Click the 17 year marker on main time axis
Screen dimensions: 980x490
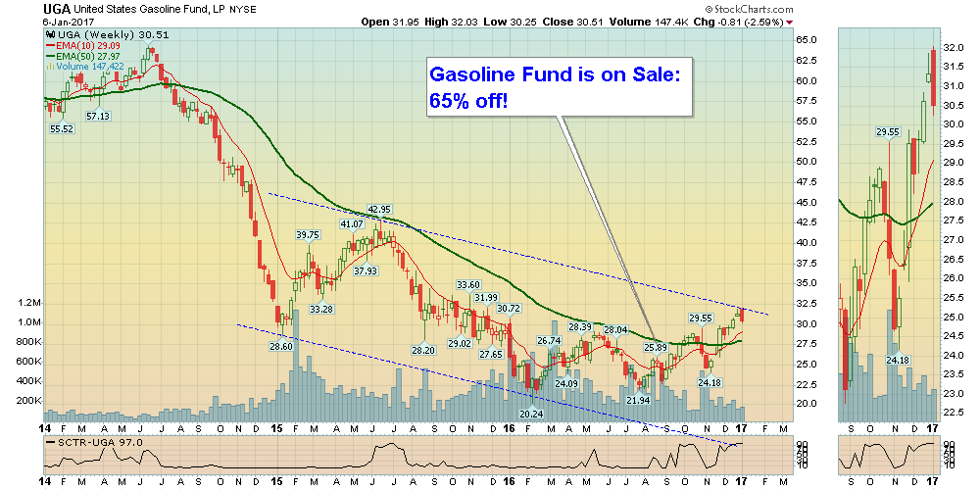click(x=742, y=428)
